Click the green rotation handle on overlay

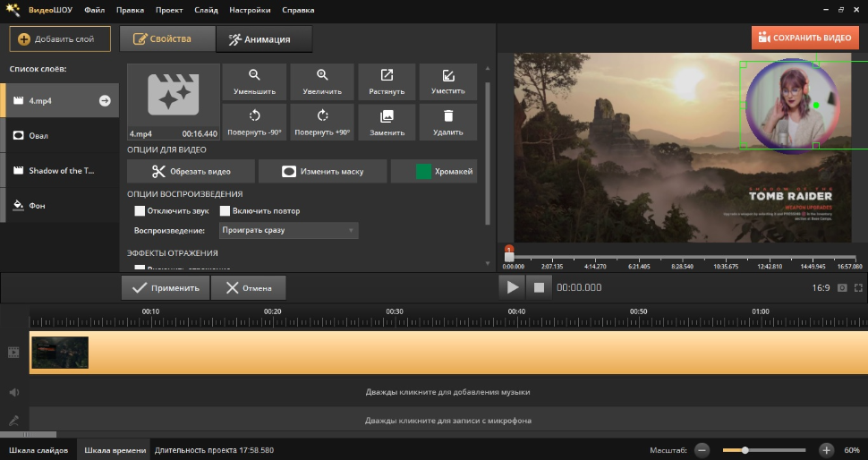pyautogui.click(x=816, y=106)
